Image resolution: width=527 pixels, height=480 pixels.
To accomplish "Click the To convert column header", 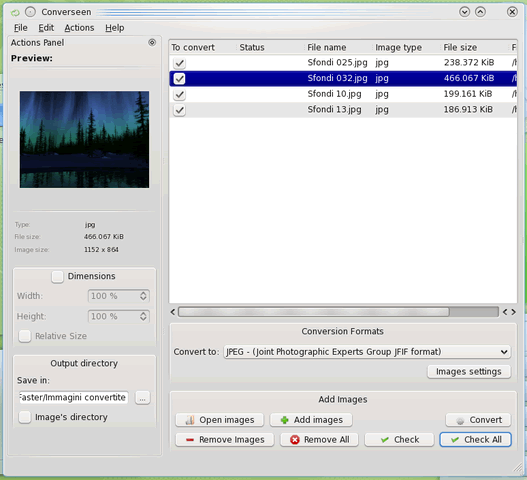I will point(203,47).
